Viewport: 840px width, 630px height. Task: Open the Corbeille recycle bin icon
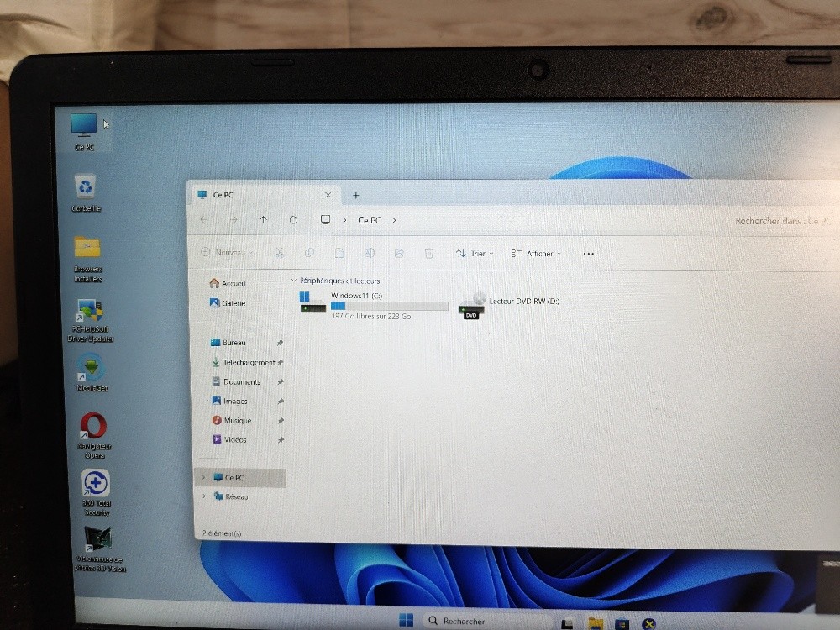click(86, 193)
